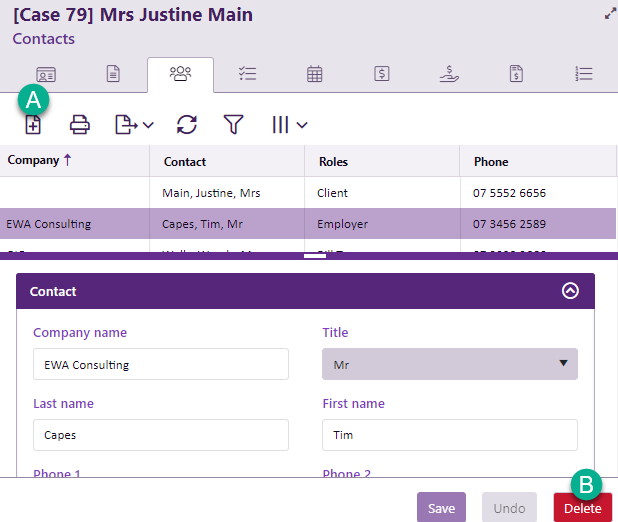
Task: Open the export dropdown in toolbar
Action: 133,125
